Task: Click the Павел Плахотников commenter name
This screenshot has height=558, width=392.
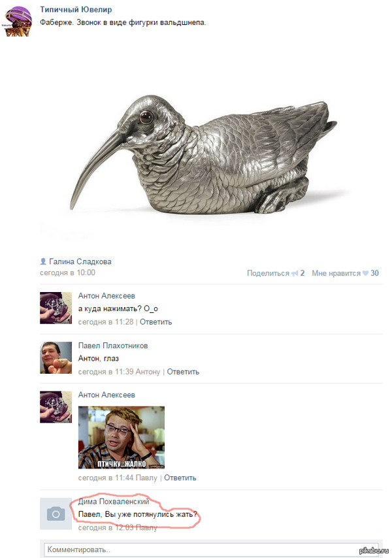Action: click(113, 346)
